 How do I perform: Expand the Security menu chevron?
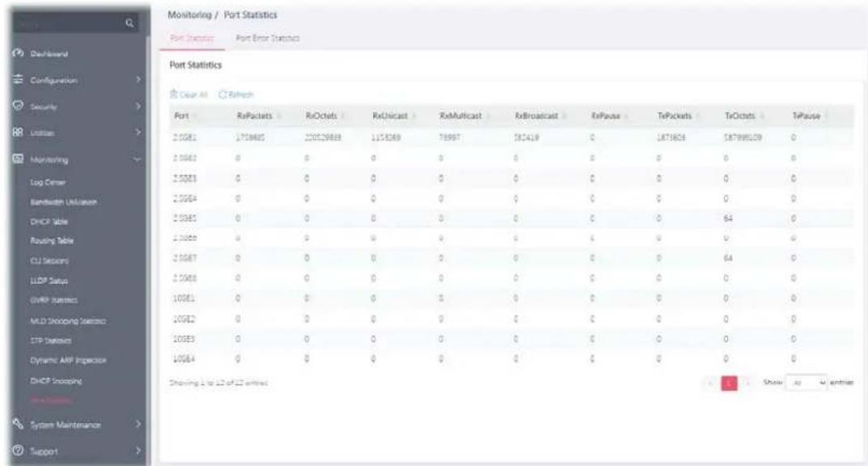click(x=138, y=106)
